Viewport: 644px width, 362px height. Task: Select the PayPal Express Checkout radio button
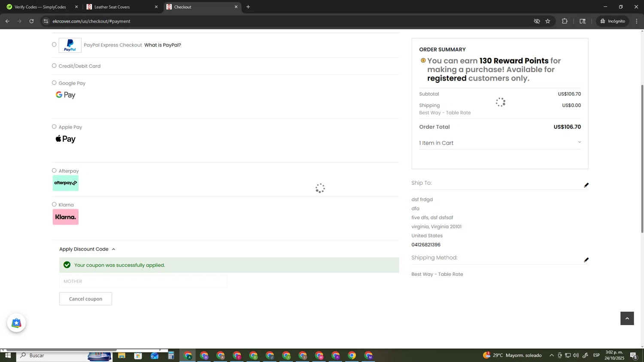[54, 45]
